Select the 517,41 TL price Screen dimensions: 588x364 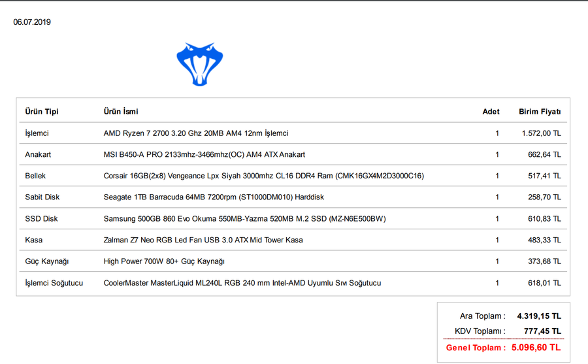pos(544,176)
